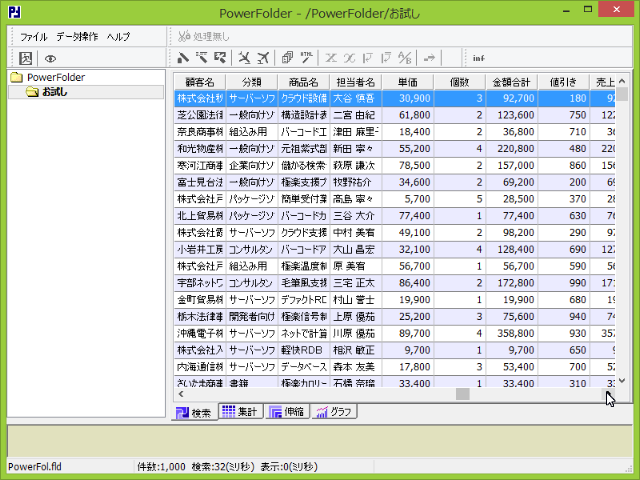Click the eye view icon in toolbar

tap(50, 58)
